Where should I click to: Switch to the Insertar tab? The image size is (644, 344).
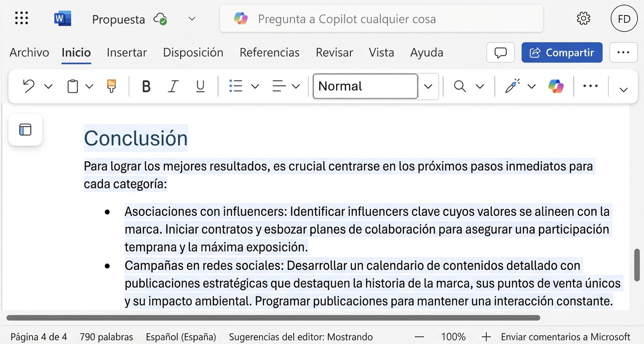coord(127,53)
